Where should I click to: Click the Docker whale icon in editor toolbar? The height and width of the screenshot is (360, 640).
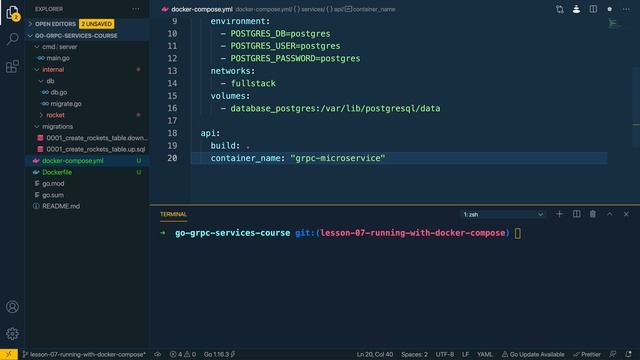click(576, 9)
